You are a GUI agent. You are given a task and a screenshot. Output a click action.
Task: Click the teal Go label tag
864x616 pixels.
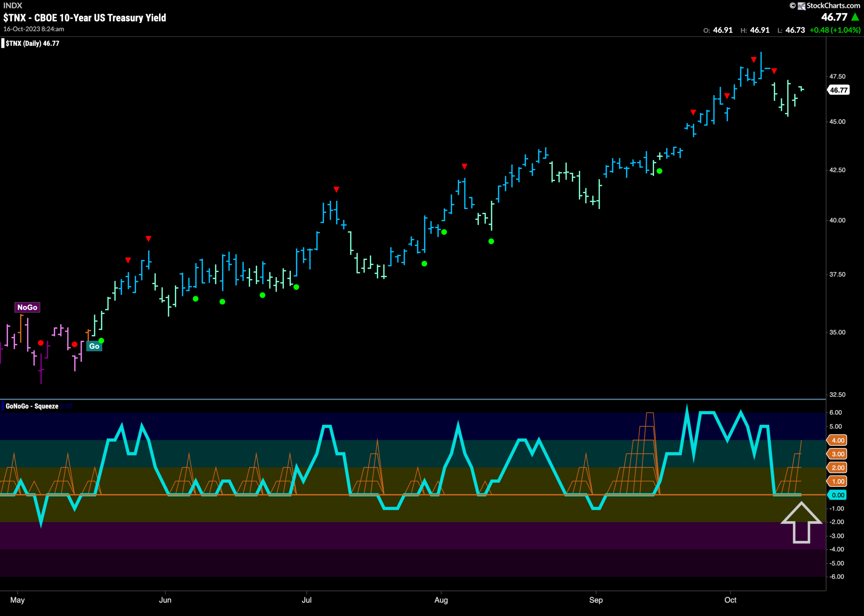94,346
